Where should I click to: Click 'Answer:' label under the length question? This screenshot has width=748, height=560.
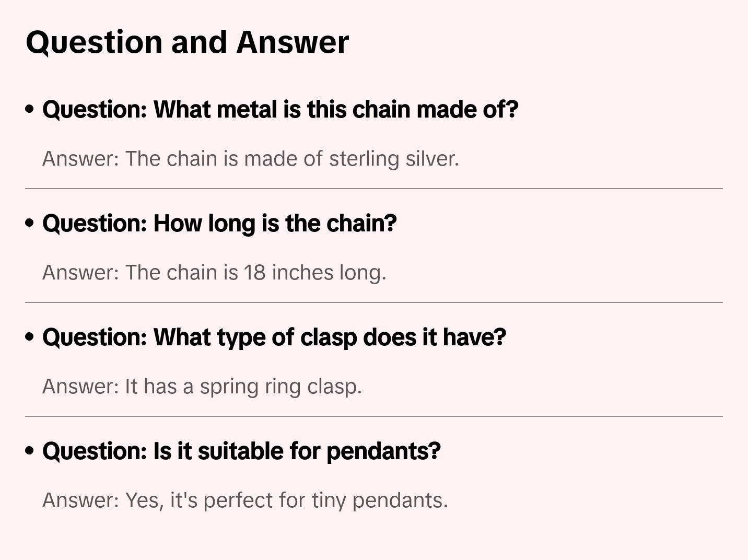(81, 273)
